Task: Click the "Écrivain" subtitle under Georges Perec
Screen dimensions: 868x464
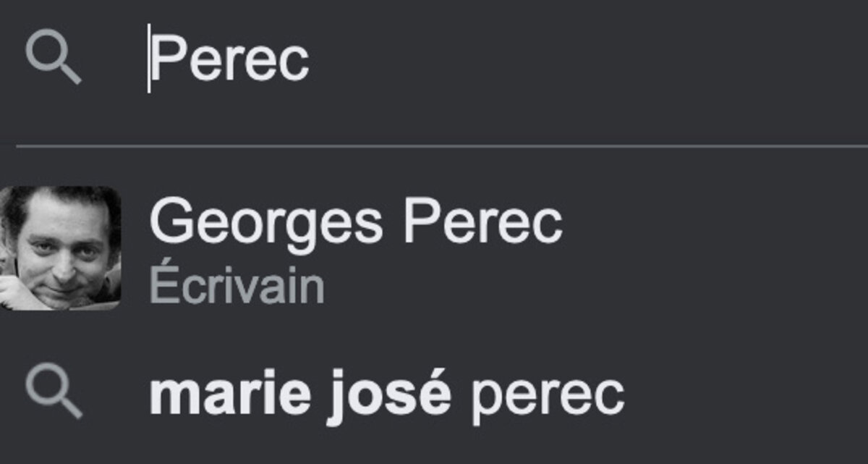Action: (237, 285)
